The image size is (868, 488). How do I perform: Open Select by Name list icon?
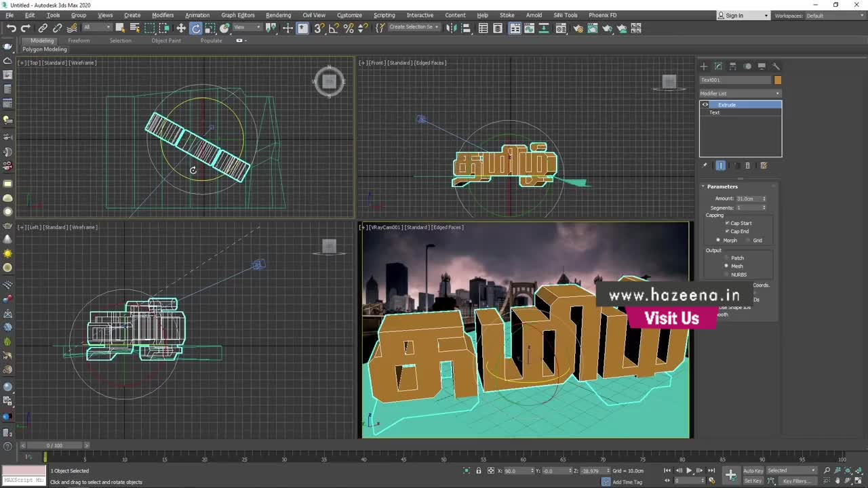click(x=134, y=28)
